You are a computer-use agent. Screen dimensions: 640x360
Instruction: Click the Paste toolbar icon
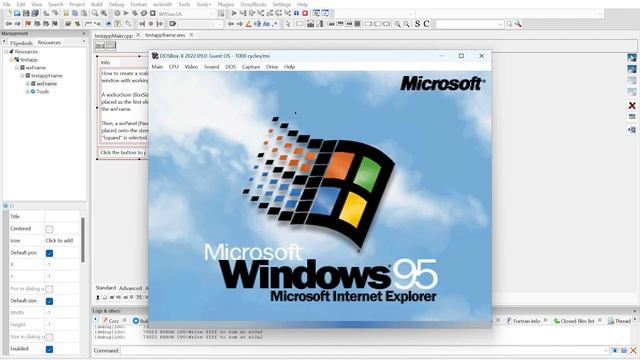tap(84, 13)
